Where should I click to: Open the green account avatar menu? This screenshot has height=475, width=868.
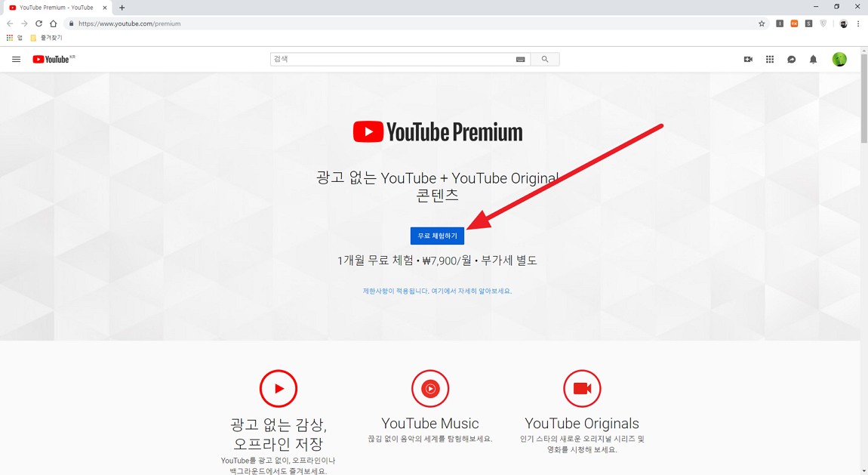coord(839,59)
